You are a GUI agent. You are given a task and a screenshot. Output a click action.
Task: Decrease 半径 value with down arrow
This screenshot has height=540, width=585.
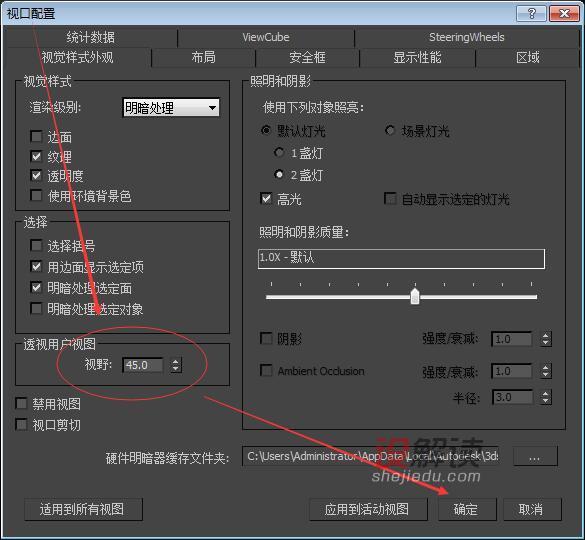(546, 401)
